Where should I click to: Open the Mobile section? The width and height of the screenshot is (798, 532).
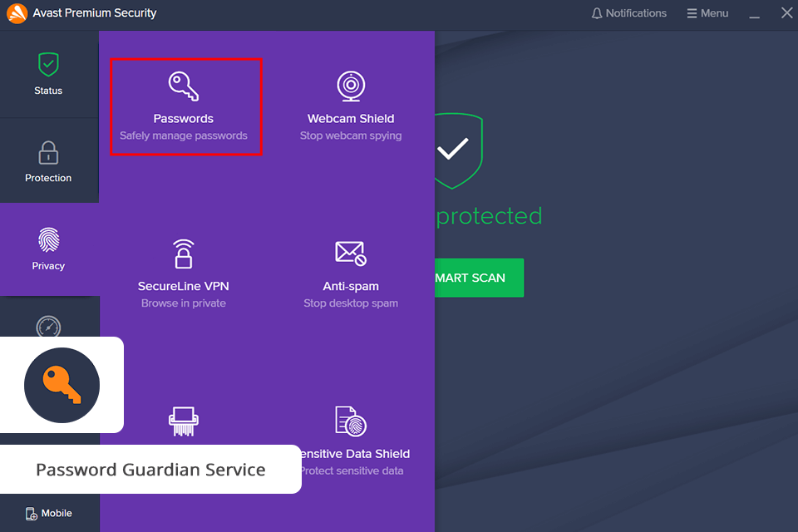[x=49, y=513]
